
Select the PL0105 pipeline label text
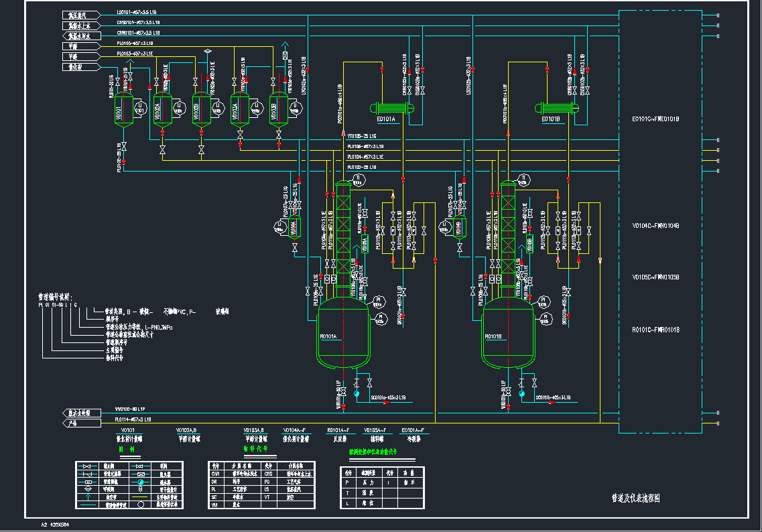click(x=135, y=43)
